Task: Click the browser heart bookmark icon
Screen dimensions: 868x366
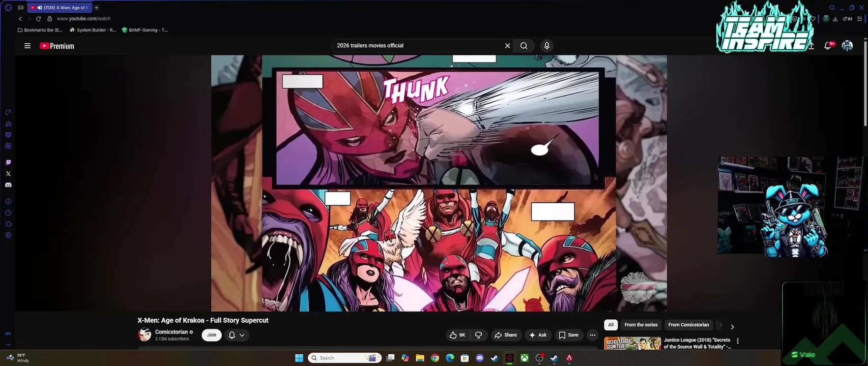Action: (813, 19)
